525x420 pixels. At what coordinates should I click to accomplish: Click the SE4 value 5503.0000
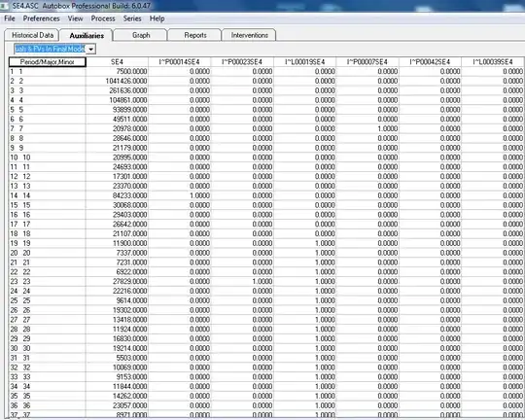point(118,358)
